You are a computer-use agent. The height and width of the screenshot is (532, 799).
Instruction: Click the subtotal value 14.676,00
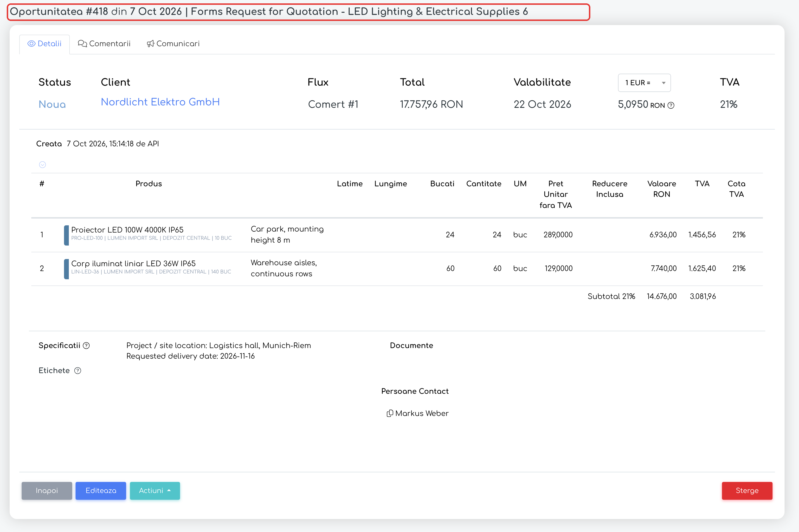coord(661,296)
